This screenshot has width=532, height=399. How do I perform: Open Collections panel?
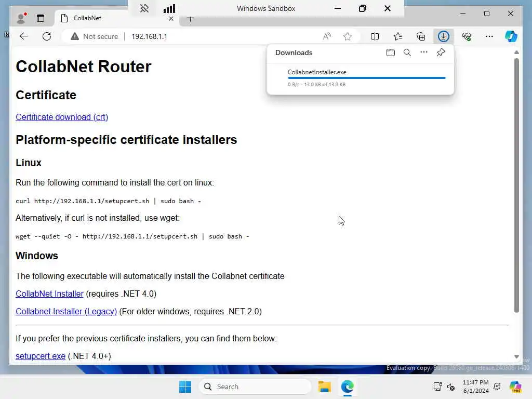pos(421,36)
